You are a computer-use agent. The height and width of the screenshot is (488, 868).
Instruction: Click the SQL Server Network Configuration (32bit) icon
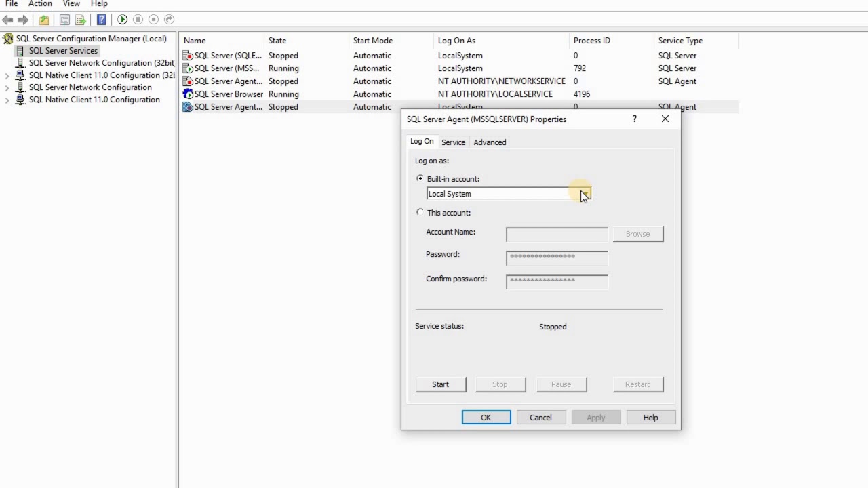[x=20, y=63]
